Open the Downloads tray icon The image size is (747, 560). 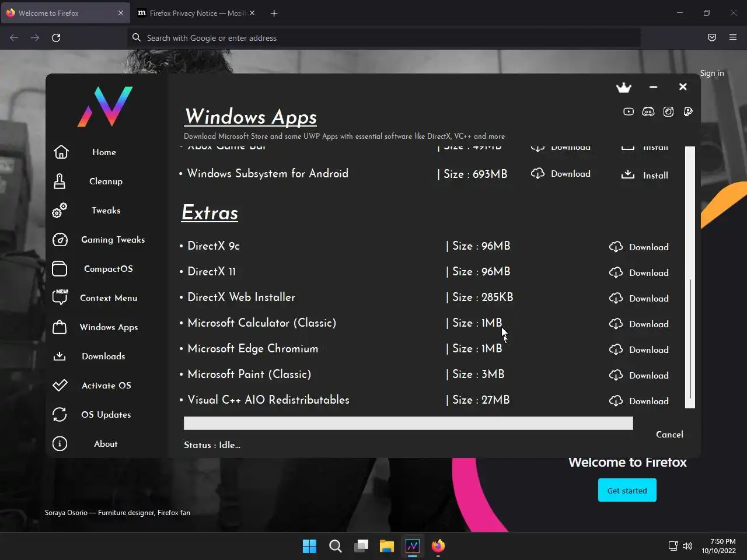pyautogui.click(x=60, y=356)
